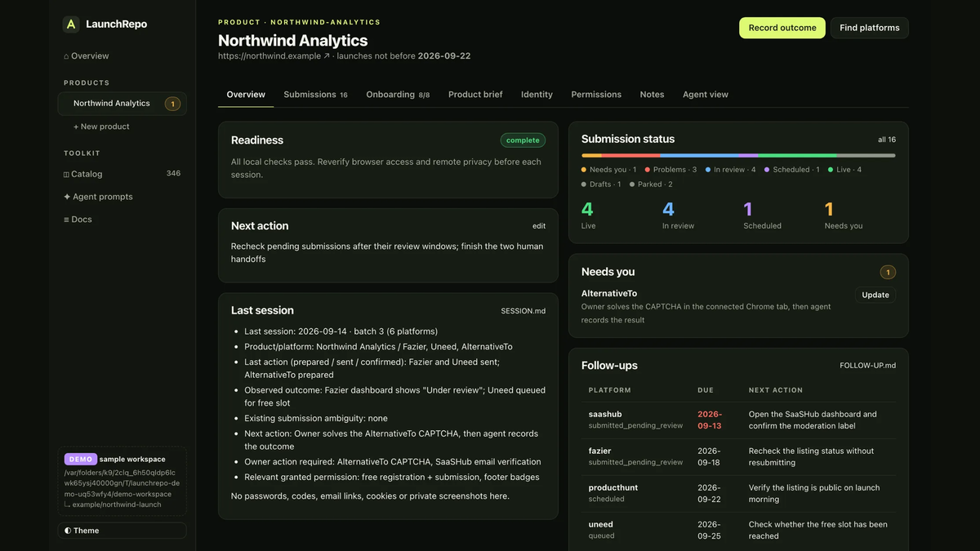Click the 4 Live stat
Viewport: 980px width, 551px height.
point(589,216)
